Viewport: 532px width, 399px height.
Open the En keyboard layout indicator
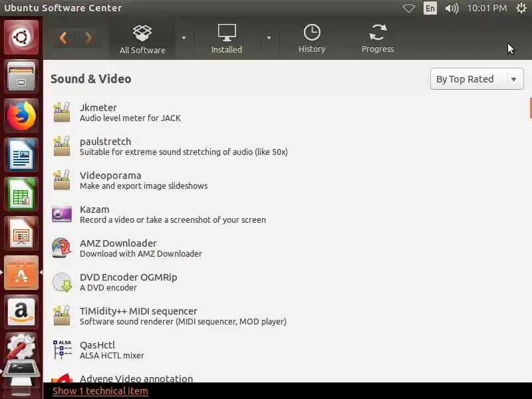[430, 8]
